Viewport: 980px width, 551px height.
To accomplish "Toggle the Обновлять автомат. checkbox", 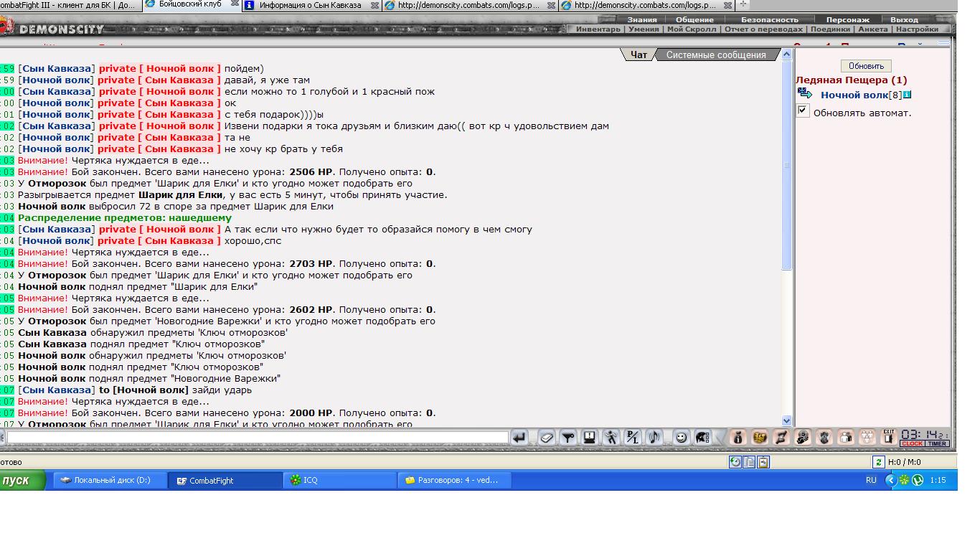I will point(803,111).
